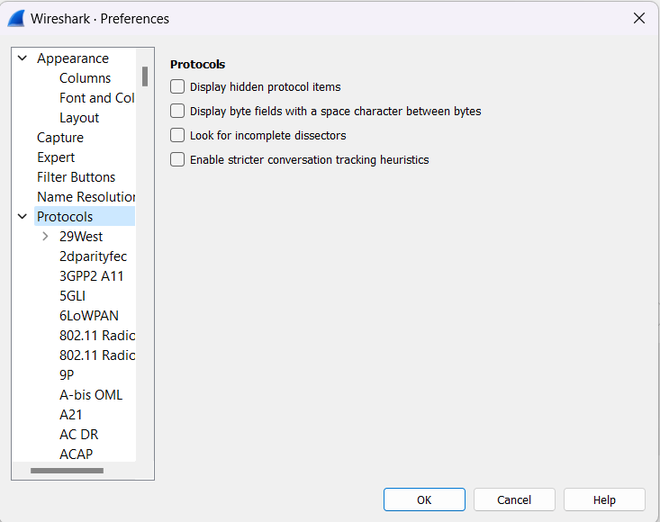Select the Protocols tree item
This screenshot has width=660, height=522.
pos(84,216)
